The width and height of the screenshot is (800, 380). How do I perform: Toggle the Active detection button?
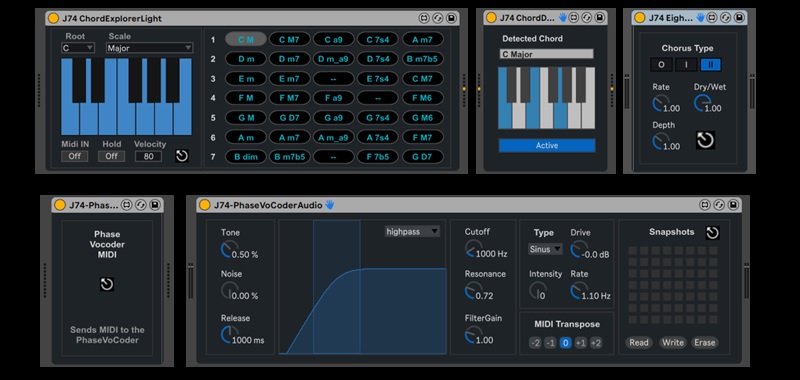point(546,145)
